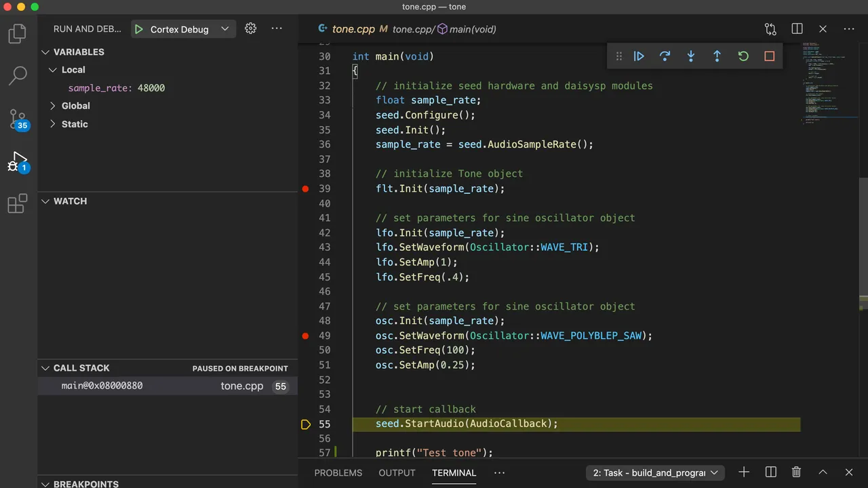Expand the Static variables scope
Viewport: 868px width, 488px height.
(53, 124)
